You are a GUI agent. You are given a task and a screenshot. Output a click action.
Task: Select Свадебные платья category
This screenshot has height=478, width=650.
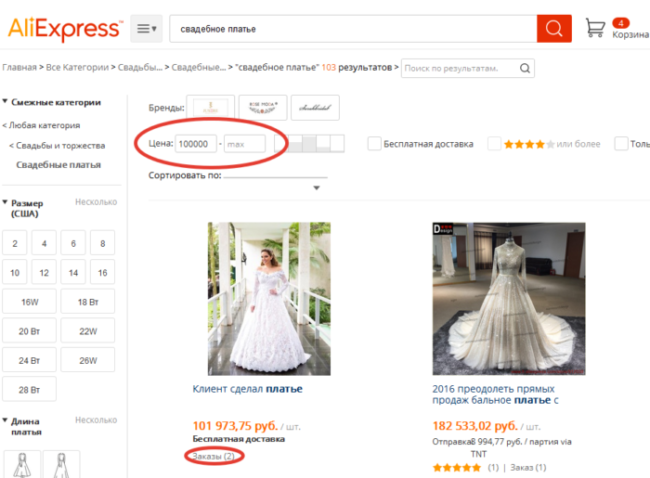(58, 165)
